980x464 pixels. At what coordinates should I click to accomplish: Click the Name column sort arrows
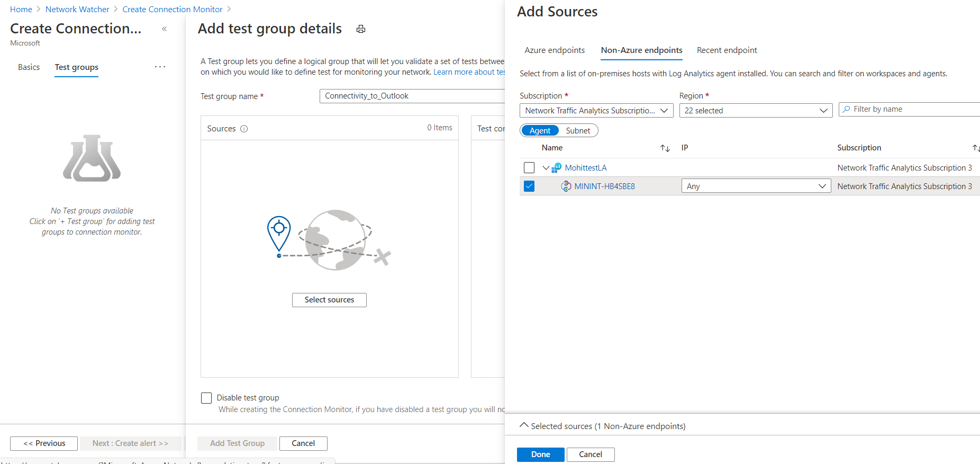(x=665, y=148)
